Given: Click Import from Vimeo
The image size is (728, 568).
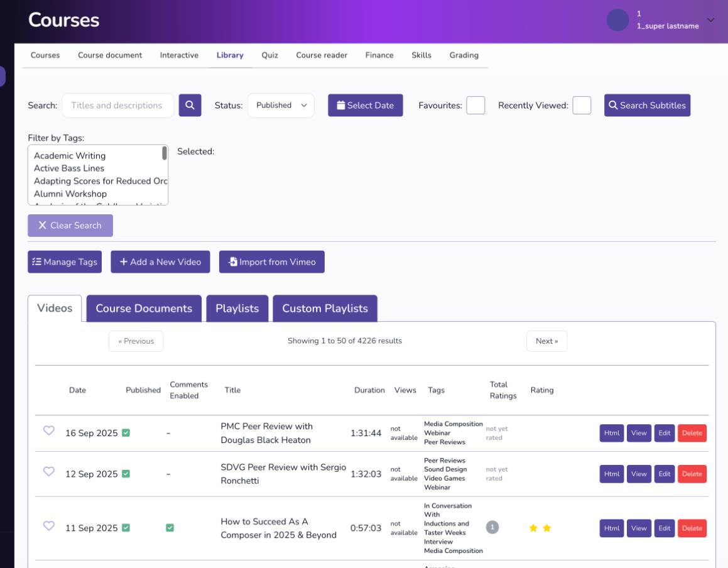Looking at the screenshot, I should point(271,262).
